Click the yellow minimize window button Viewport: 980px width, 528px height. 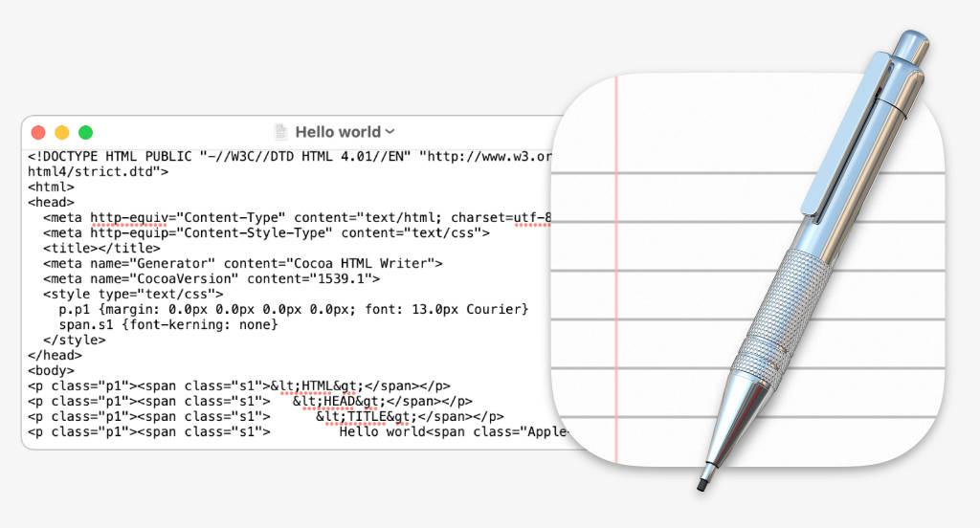tap(62, 132)
